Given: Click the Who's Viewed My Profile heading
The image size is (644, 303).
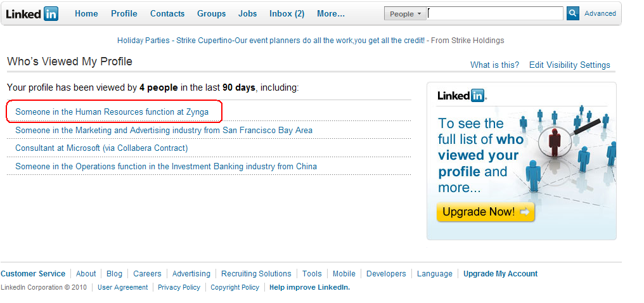Looking at the screenshot, I should pos(70,61).
